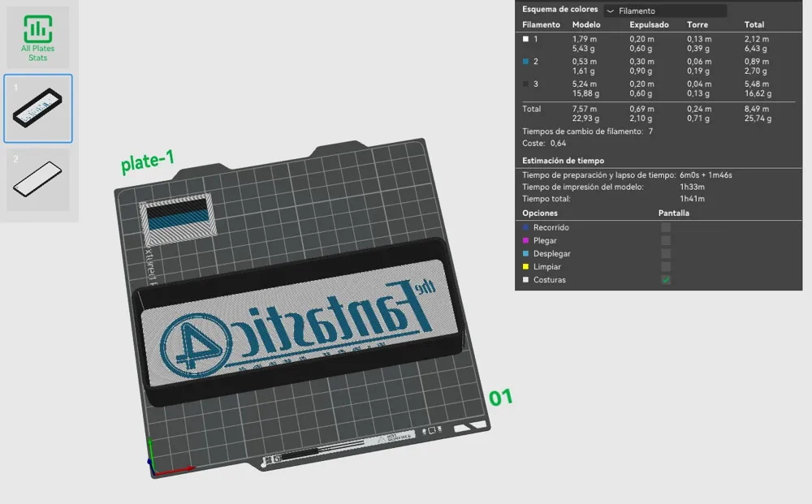
Task: Select plate 2 thumbnail
Action: (x=38, y=179)
